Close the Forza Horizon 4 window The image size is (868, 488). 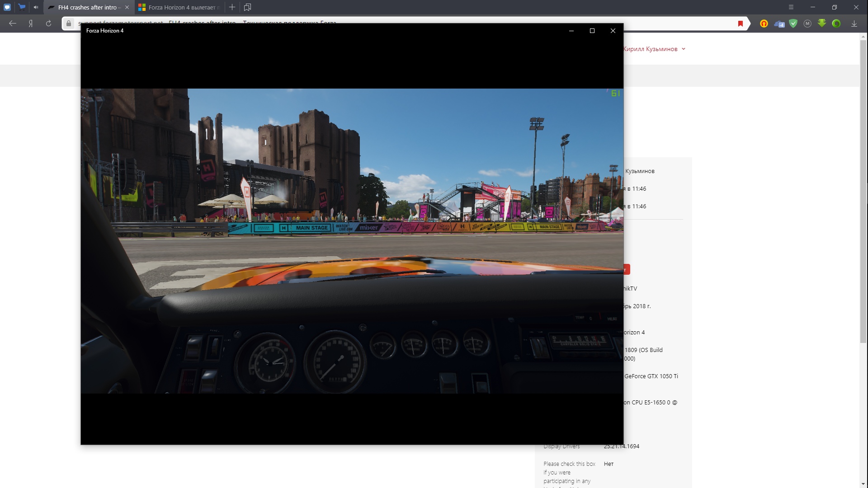(x=613, y=31)
